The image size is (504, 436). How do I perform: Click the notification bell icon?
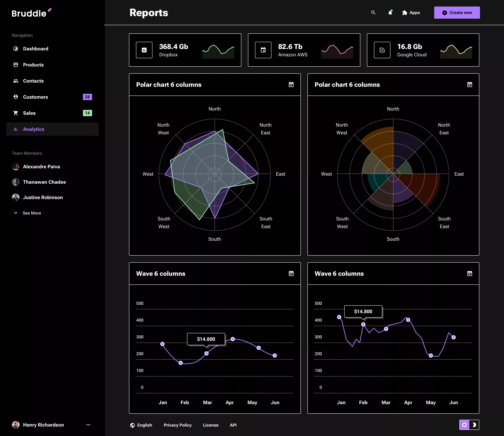(390, 12)
